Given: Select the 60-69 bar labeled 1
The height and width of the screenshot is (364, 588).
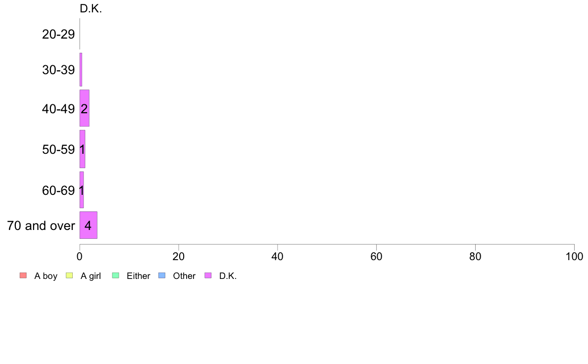Looking at the screenshot, I should pos(81,190).
